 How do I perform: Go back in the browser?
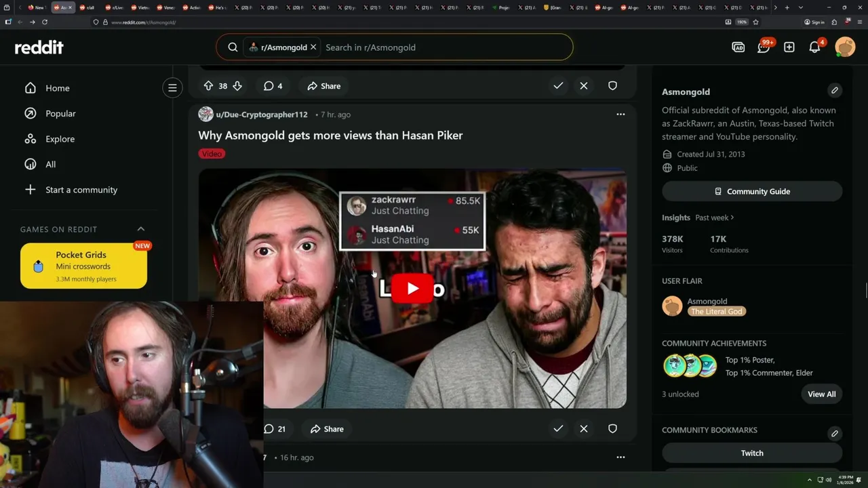coord(20,22)
